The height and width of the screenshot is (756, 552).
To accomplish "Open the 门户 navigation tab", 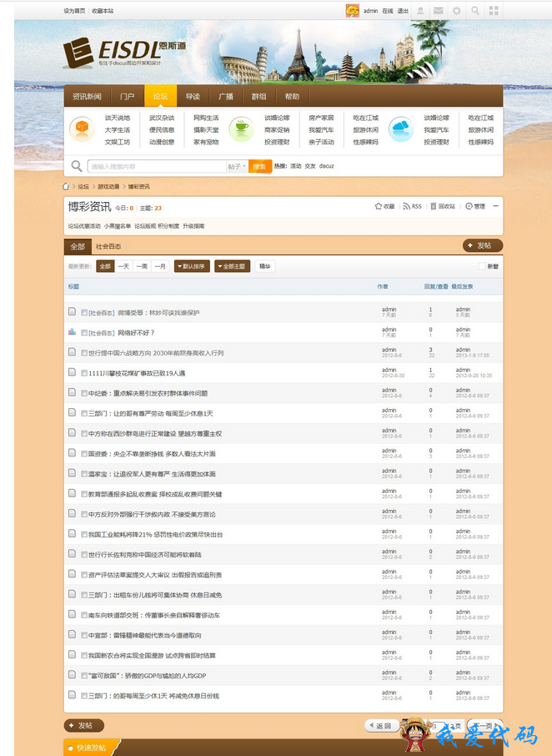I will click(128, 97).
